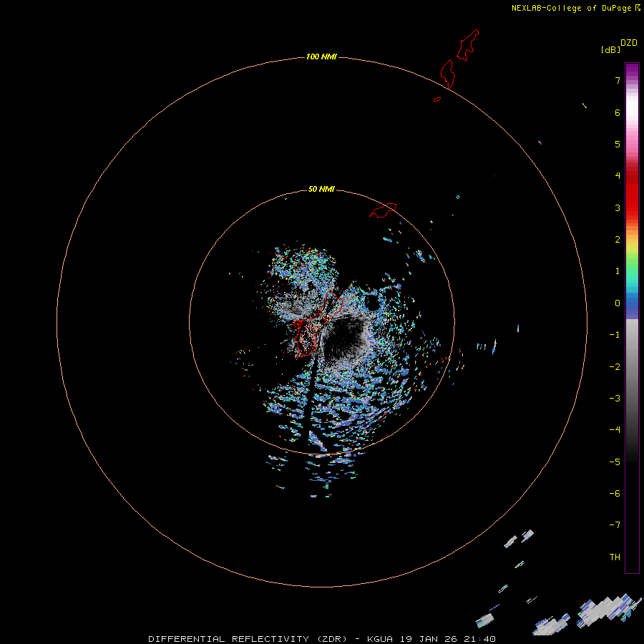This screenshot has width=644, height=644.
Task: Click the [dB] unit label
Action: (610, 50)
